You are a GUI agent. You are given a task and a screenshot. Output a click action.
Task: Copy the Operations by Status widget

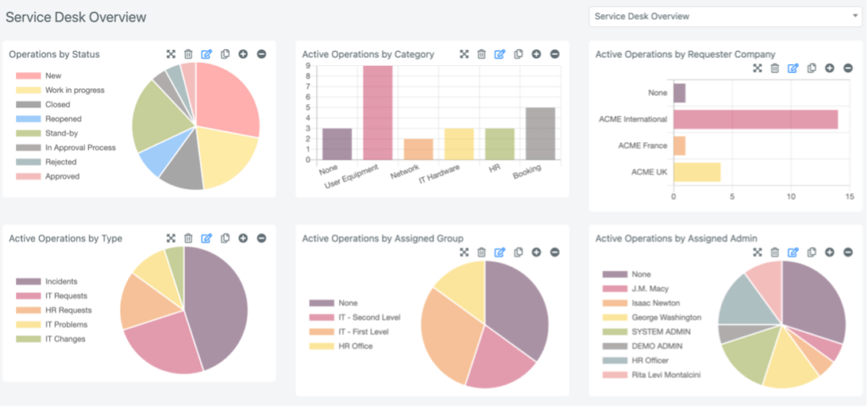tap(225, 54)
